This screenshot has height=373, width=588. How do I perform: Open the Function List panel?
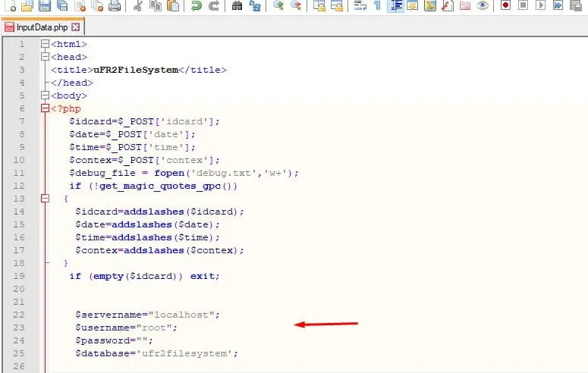click(x=448, y=5)
